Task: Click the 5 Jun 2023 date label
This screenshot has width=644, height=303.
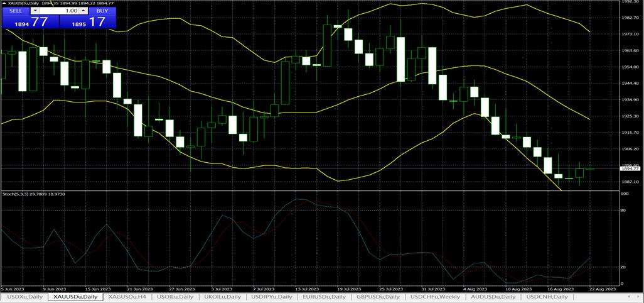Action: tap(12, 289)
